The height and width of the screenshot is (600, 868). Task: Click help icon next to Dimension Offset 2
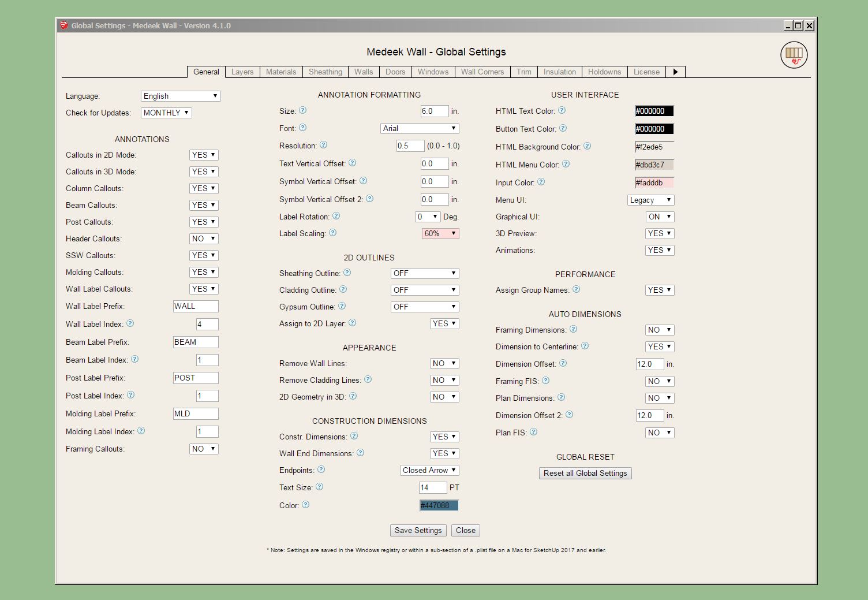[569, 415]
